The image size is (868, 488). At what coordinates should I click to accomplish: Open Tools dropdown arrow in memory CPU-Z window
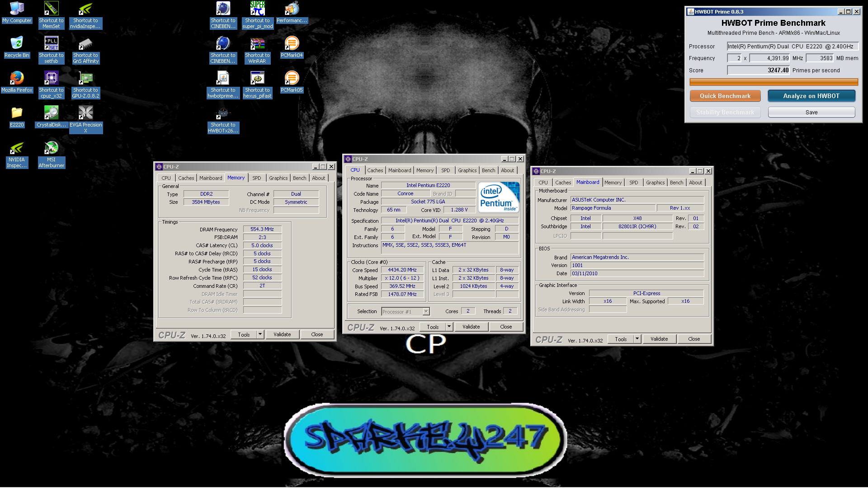pyautogui.click(x=260, y=334)
